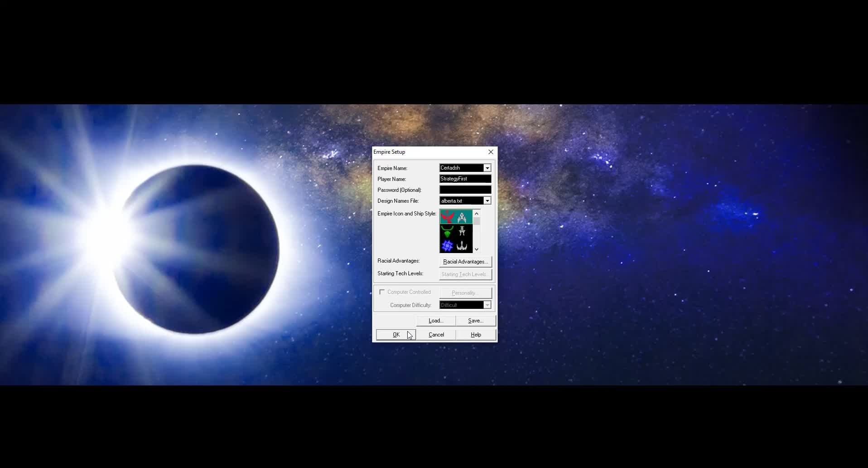Viewport: 868px width, 468px height.
Task: Click the Starting Tech Levels button
Action: point(465,274)
